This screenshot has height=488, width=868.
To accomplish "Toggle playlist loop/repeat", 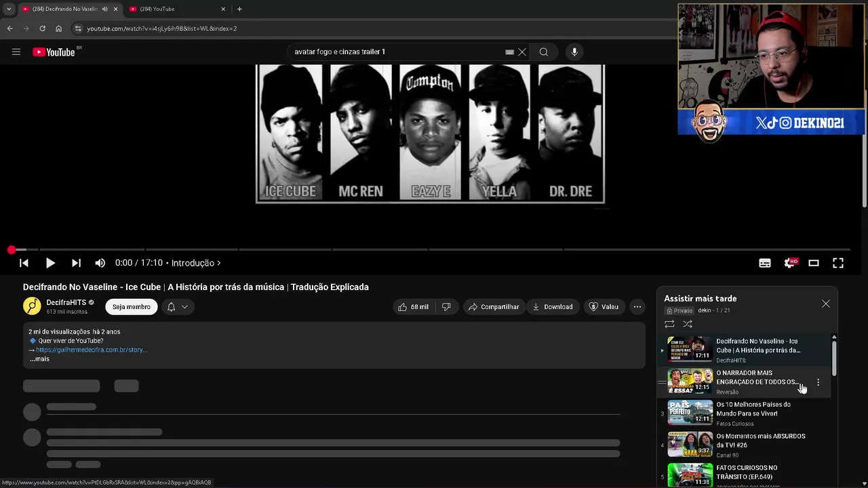I will pyautogui.click(x=669, y=324).
